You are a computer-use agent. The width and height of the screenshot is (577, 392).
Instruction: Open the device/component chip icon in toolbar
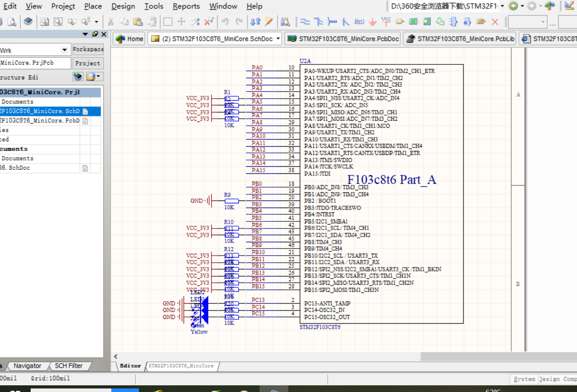point(28,22)
